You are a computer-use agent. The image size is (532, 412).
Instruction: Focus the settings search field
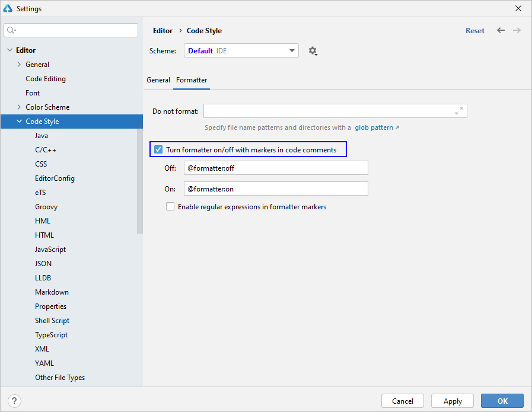[71, 30]
